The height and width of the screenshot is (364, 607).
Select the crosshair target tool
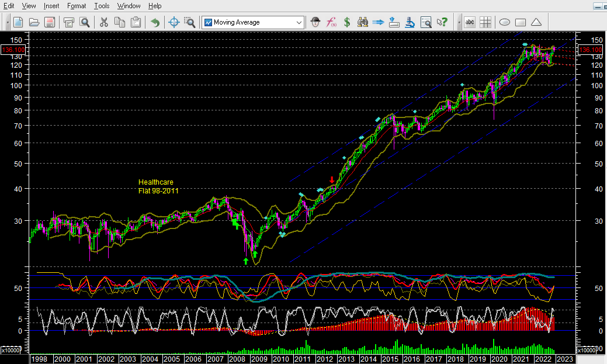174,22
